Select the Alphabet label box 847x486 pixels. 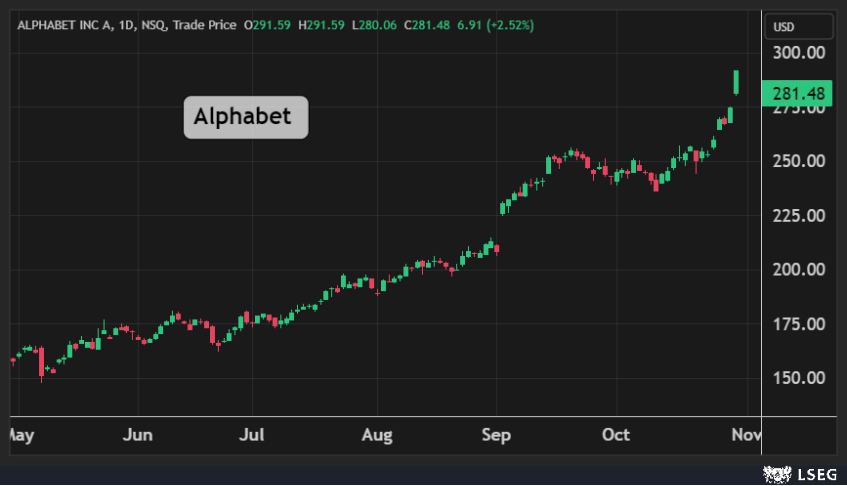[x=245, y=117]
